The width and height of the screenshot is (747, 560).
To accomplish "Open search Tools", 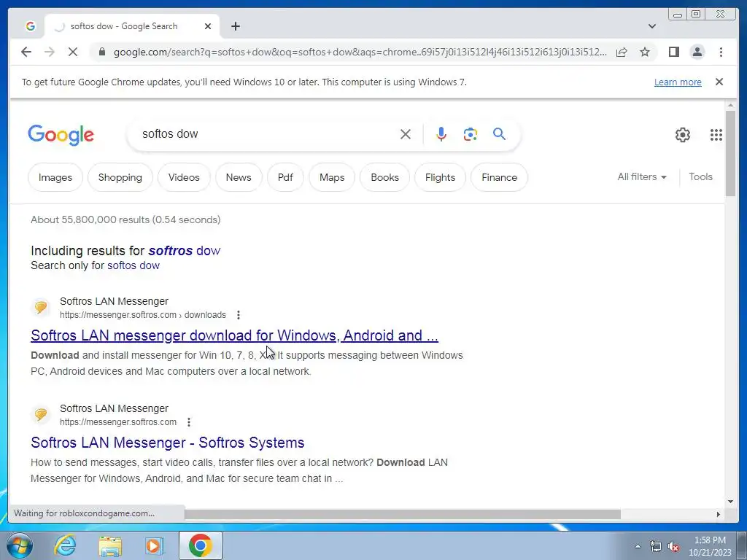I will coord(700,176).
